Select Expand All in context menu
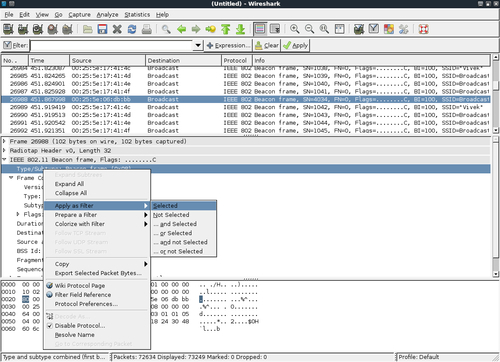Screen dimensions: 500x362 coord(97,184)
